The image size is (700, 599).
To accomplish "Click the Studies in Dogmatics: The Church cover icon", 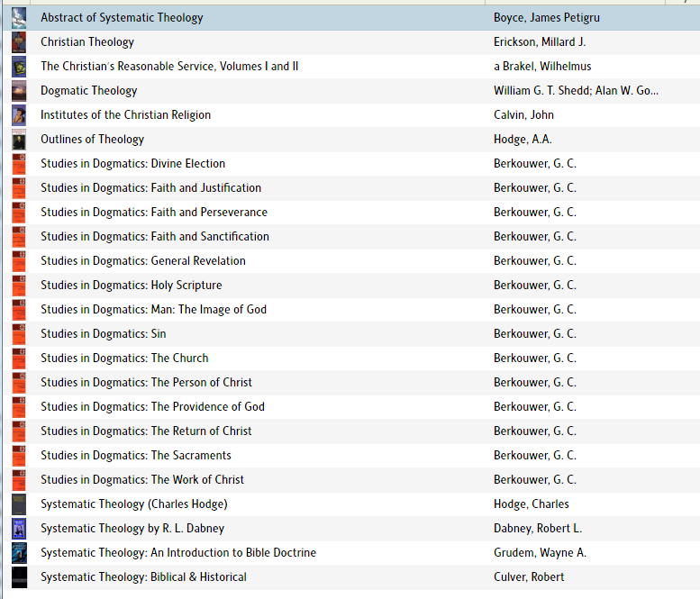I will tap(19, 358).
